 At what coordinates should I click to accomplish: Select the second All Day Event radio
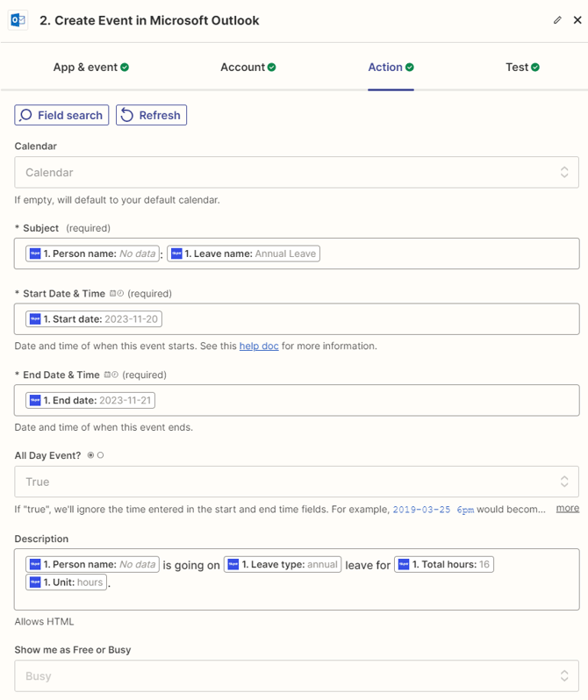101,455
